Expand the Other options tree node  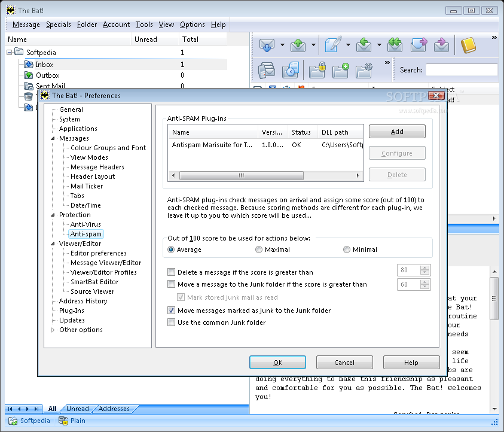[53, 330]
